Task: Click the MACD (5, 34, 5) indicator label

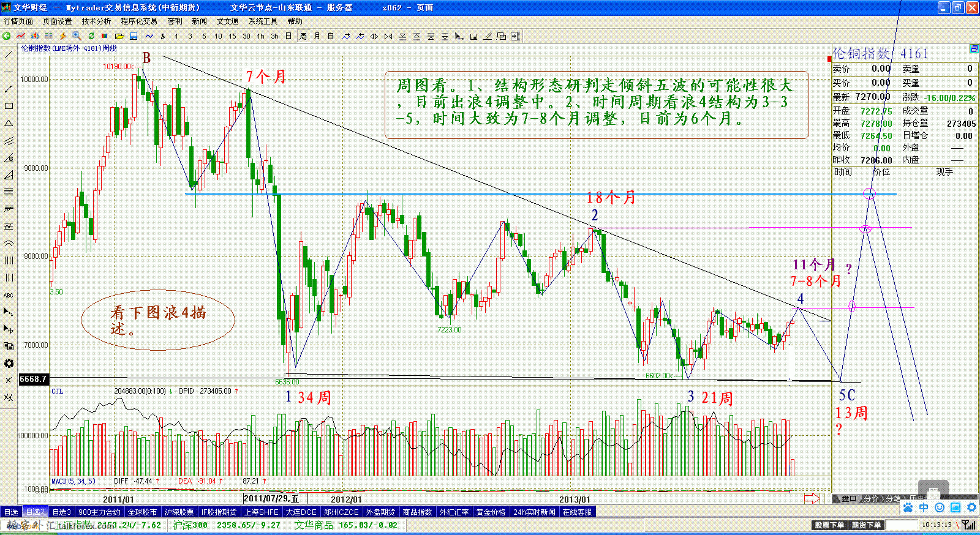Action: pos(73,481)
